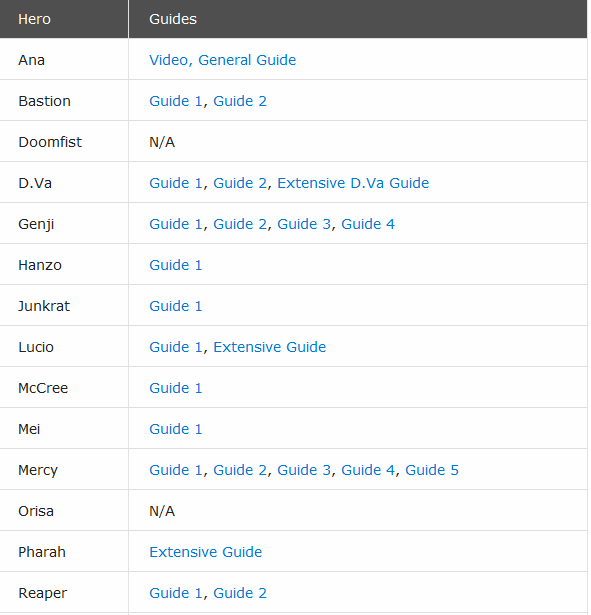Open Mercy's Guide 5 link
The height and width of the screenshot is (615, 591).
click(x=432, y=470)
